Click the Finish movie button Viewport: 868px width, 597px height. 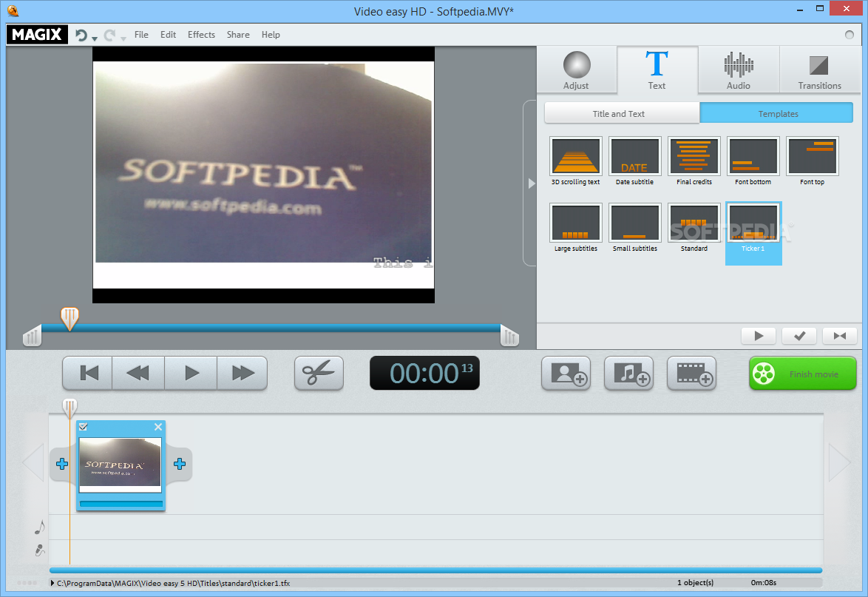click(803, 374)
